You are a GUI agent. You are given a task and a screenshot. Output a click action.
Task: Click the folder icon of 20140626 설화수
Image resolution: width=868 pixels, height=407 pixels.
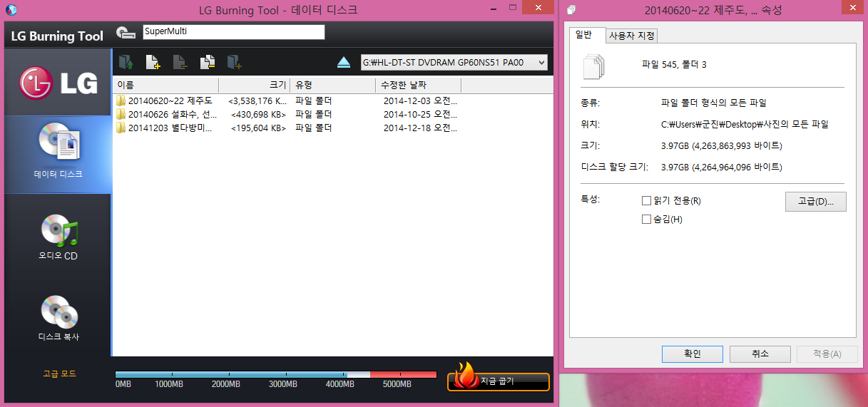pyautogui.click(x=121, y=114)
